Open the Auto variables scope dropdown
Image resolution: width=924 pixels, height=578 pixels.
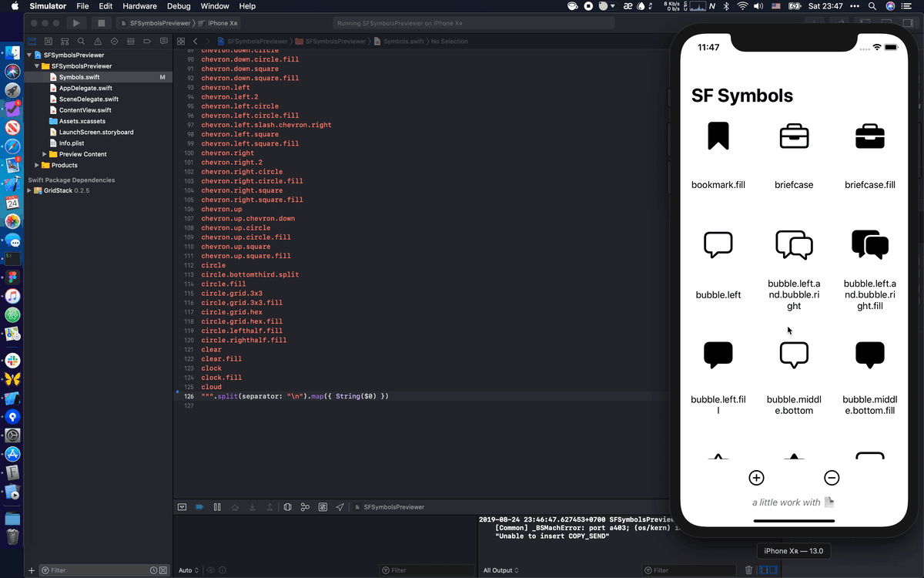click(189, 570)
